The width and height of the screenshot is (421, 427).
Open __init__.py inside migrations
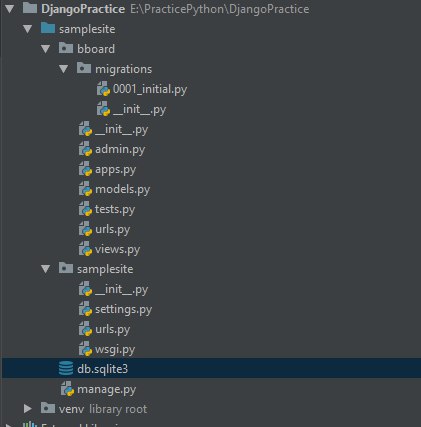coord(139,109)
